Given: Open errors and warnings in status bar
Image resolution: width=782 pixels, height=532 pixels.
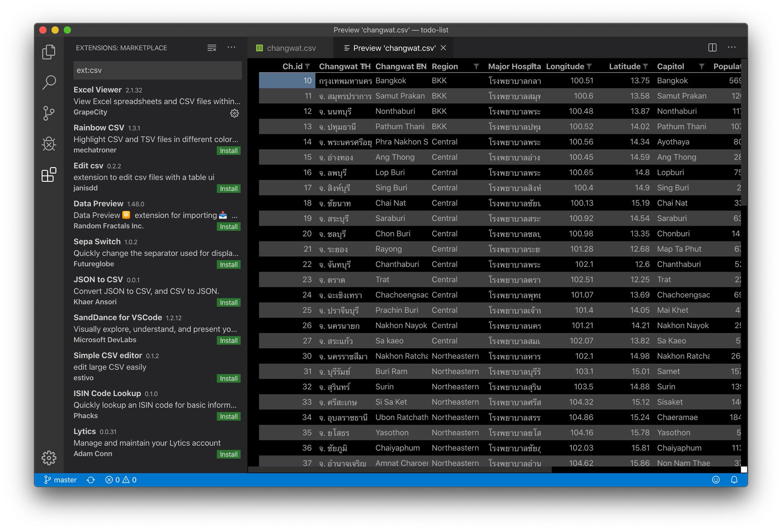Looking at the screenshot, I should click(121, 480).
